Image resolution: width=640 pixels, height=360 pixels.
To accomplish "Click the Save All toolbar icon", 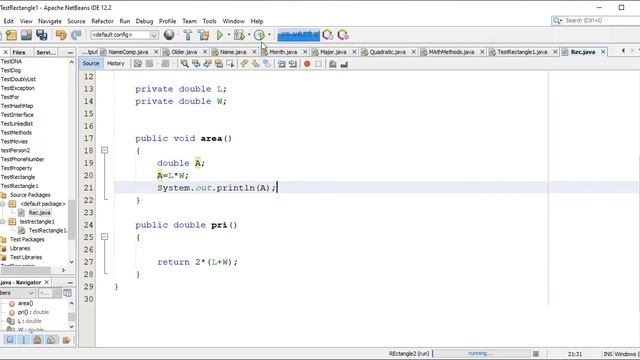I will pyautogui.click(x=42, y=35).
